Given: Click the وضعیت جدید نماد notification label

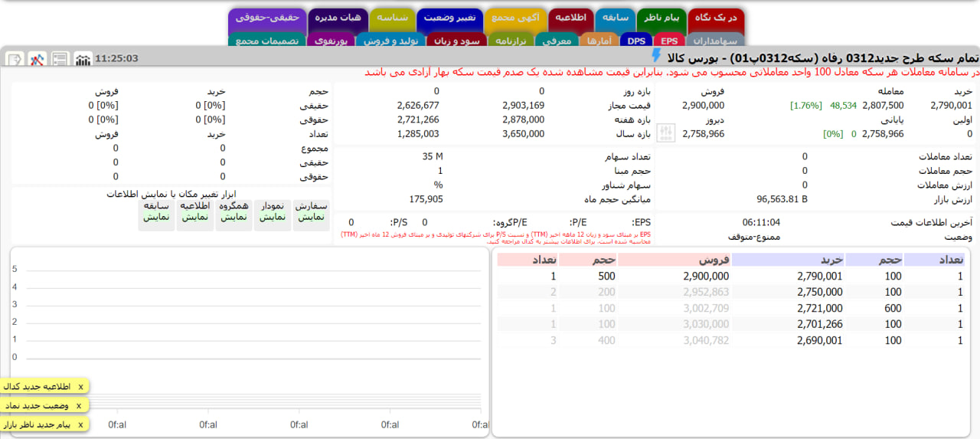Looking at the screenshot, I should [x=37, y=405].
